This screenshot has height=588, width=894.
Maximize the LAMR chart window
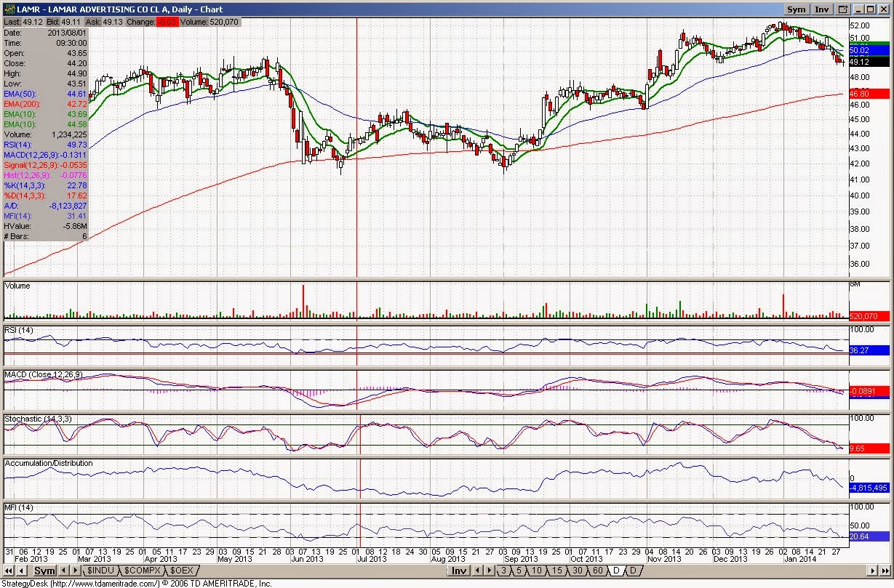tap(870, 9)
